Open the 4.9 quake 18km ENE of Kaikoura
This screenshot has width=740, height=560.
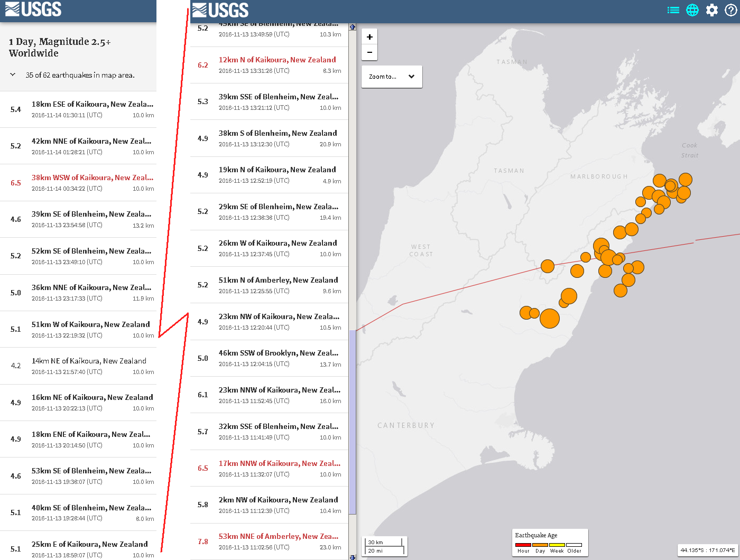tap(78, 439)
